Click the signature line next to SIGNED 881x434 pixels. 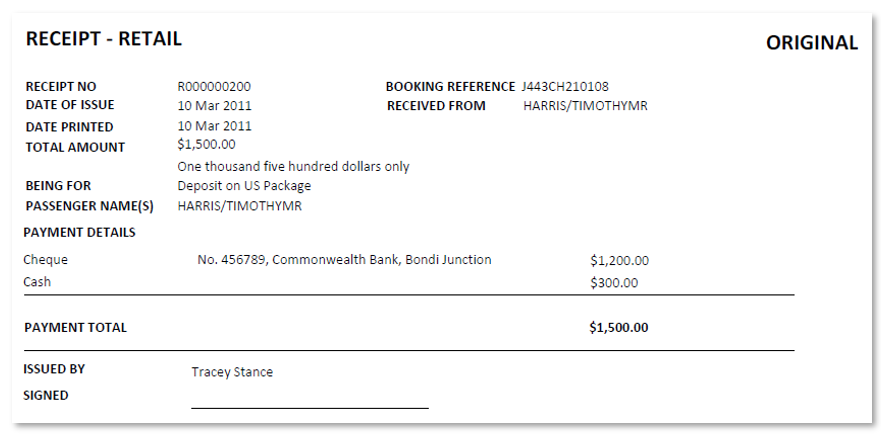[x=310, y=408]
